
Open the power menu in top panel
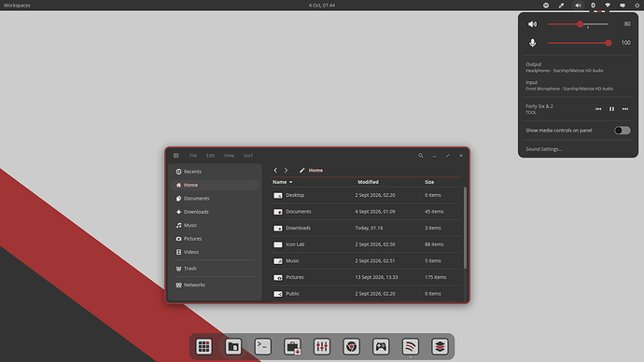point(637,6)
